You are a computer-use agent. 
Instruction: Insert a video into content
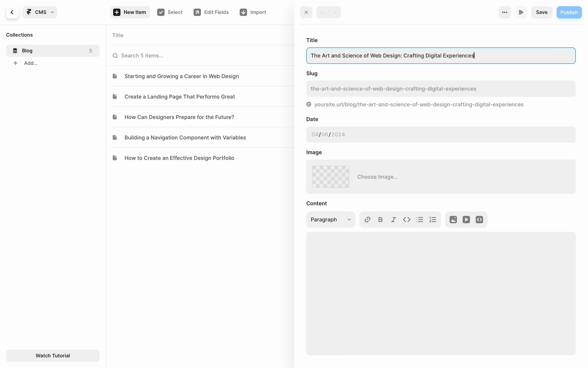click(466, 220)
